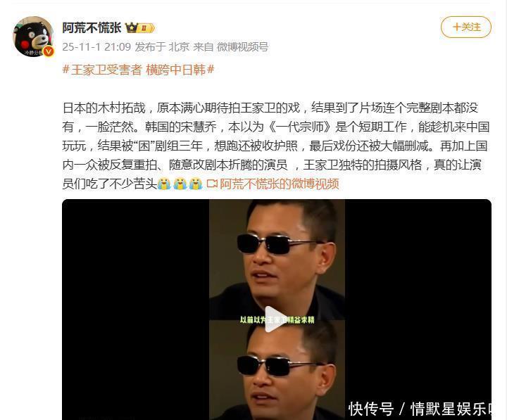Image resolution: width=507 pixels, height=420 pixels.
Task: Open 阿荒不慌张的微博视频 video link
Action: coord(280,184)
